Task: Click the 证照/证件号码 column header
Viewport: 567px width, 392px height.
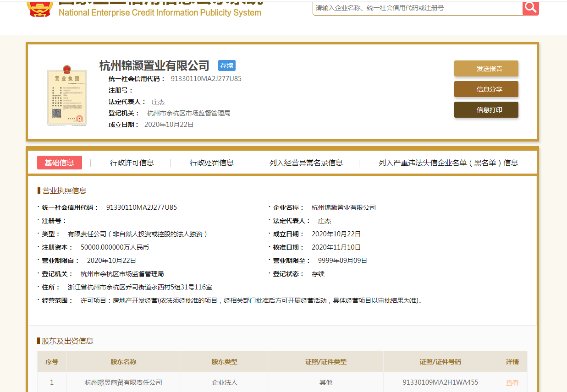Action: (440, 362)
